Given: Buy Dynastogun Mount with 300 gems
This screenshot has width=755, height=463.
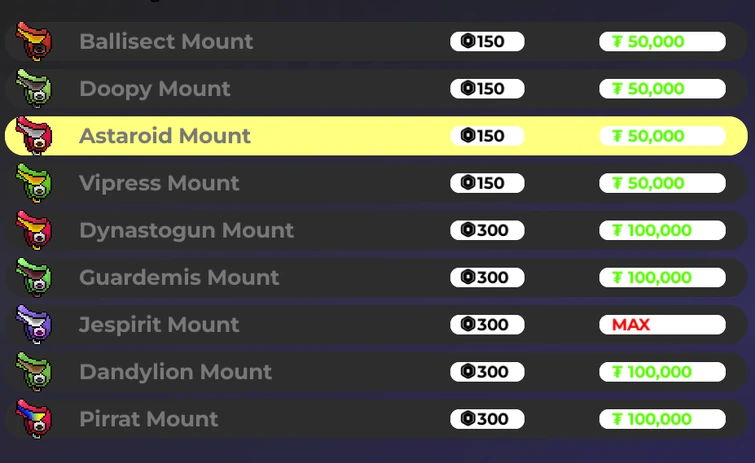Looking at the screenshot, I should pyautogui.click(x=487, y=230).
